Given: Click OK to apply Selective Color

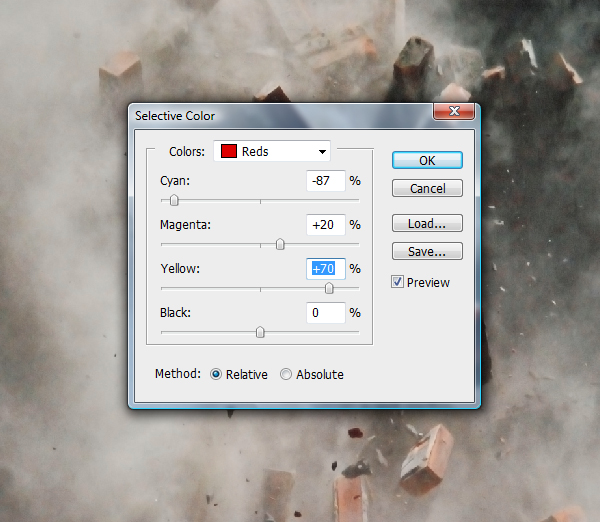Looking at the screenshot, I should click(427, 160).
